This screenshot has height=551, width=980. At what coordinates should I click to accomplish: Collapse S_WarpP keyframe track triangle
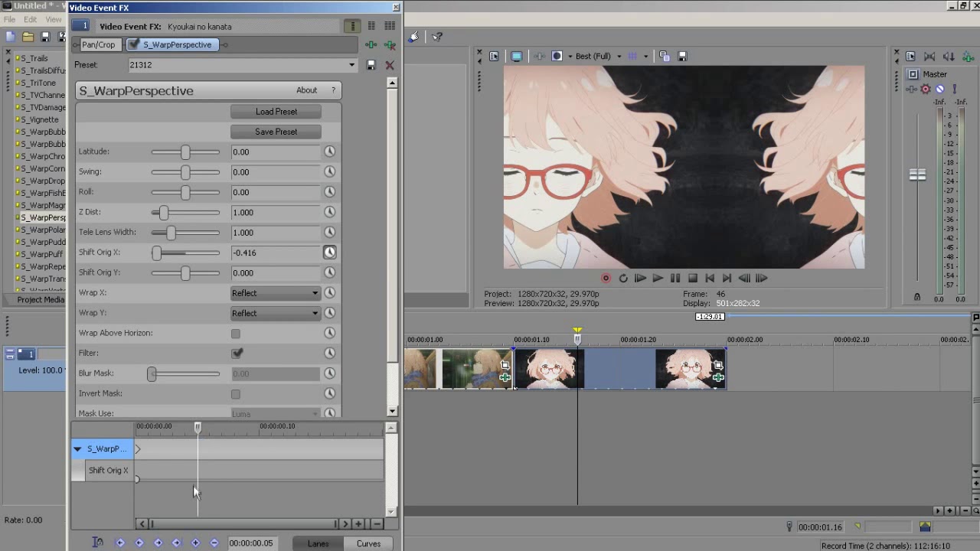[77, 449]
